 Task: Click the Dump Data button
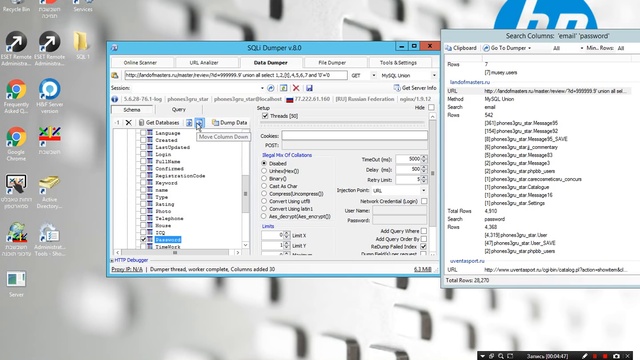pos(229,122)
